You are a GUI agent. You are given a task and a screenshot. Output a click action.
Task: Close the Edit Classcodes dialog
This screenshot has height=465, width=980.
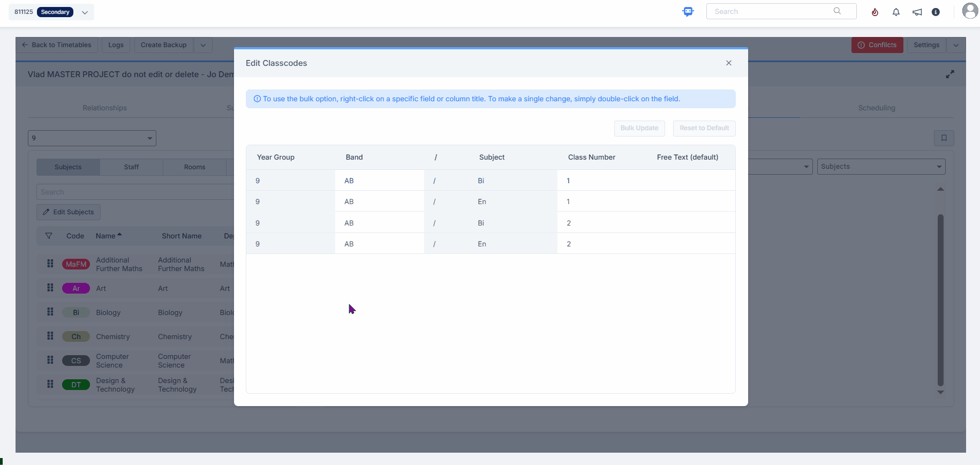[728, 63]
